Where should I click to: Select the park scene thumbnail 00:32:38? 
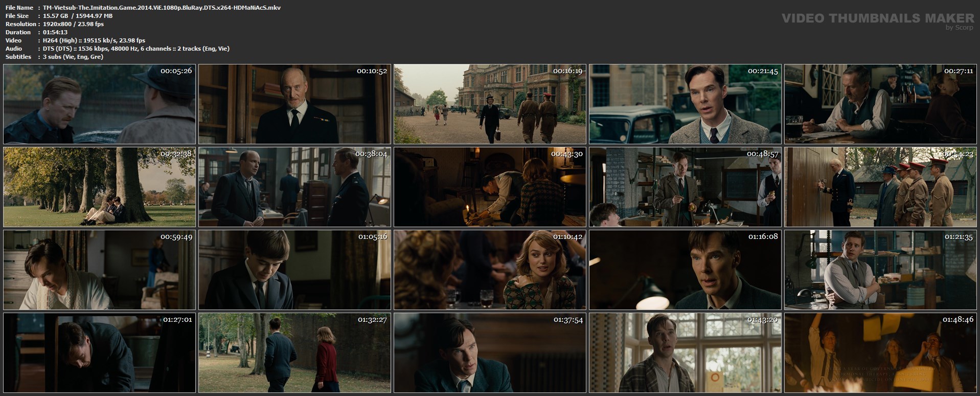99,187
